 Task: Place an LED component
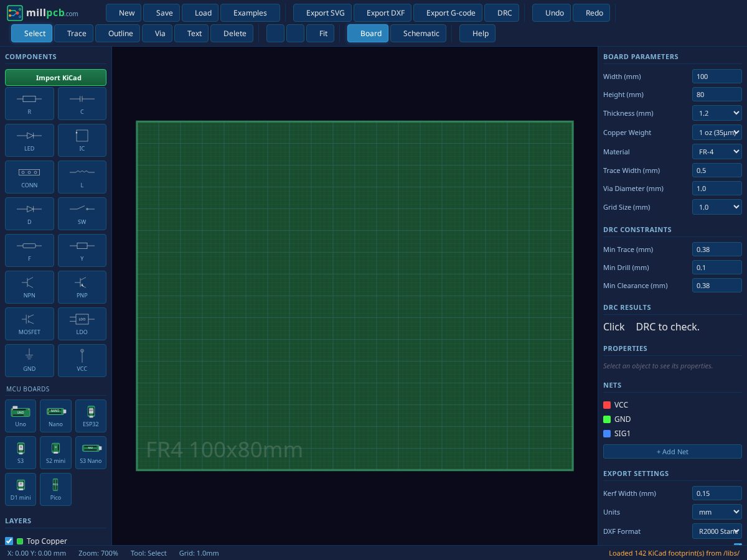coord(29,140)
